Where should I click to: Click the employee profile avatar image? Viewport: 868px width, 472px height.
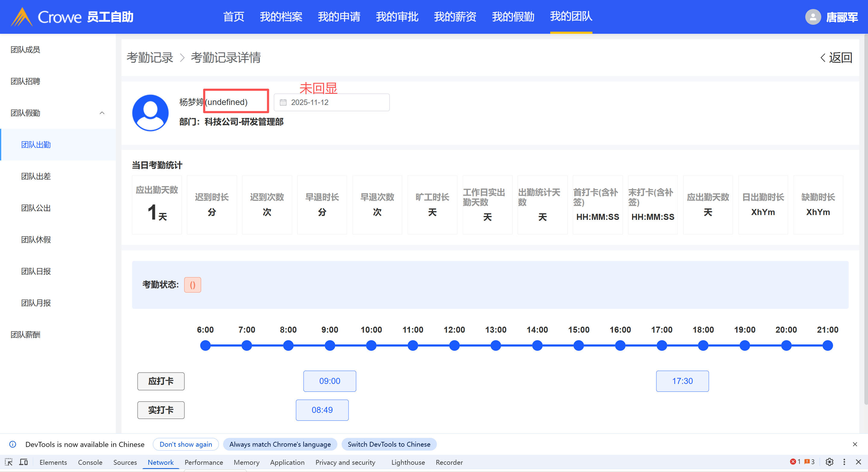pyautogui.click(x=150, y=112)
